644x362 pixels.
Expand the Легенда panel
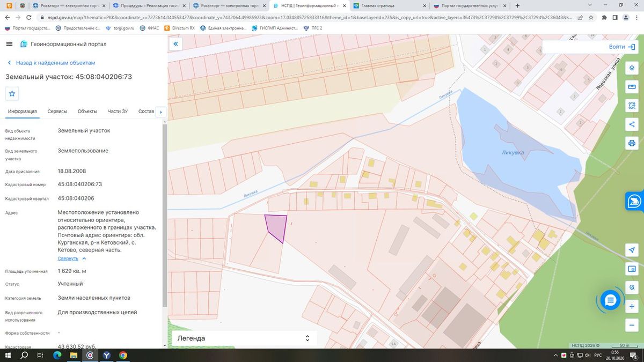244,338
